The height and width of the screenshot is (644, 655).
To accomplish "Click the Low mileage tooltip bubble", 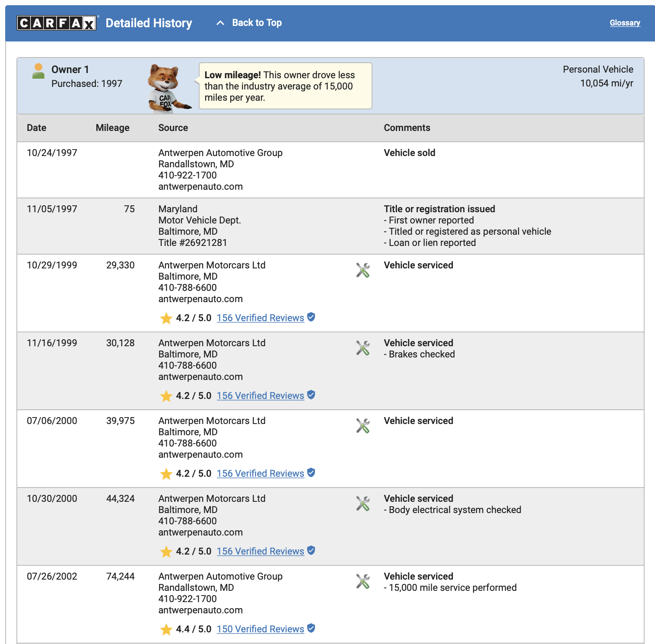I will click(x=285, y=86).
